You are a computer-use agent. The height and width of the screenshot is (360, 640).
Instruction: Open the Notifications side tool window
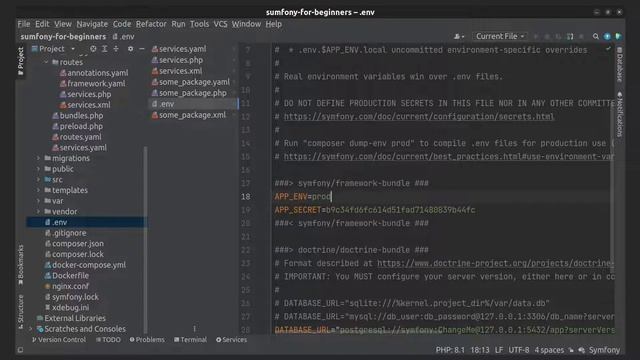(620, 114)
